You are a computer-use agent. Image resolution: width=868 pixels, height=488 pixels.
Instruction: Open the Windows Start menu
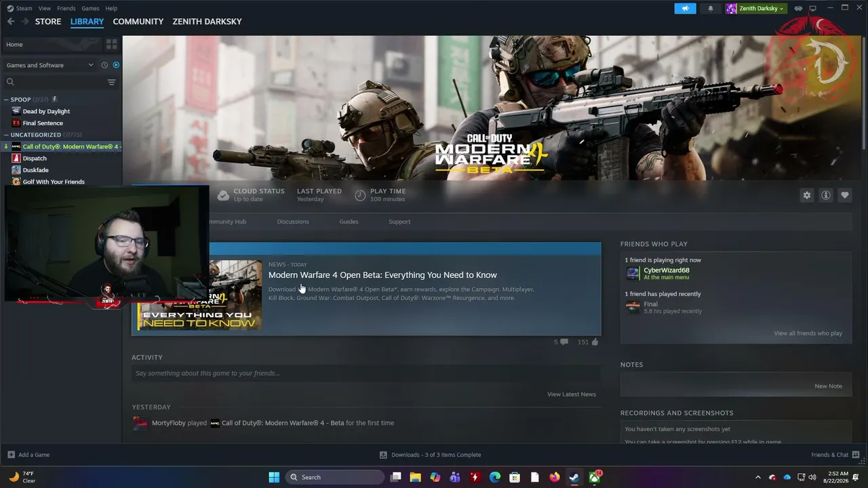point(274,477)
